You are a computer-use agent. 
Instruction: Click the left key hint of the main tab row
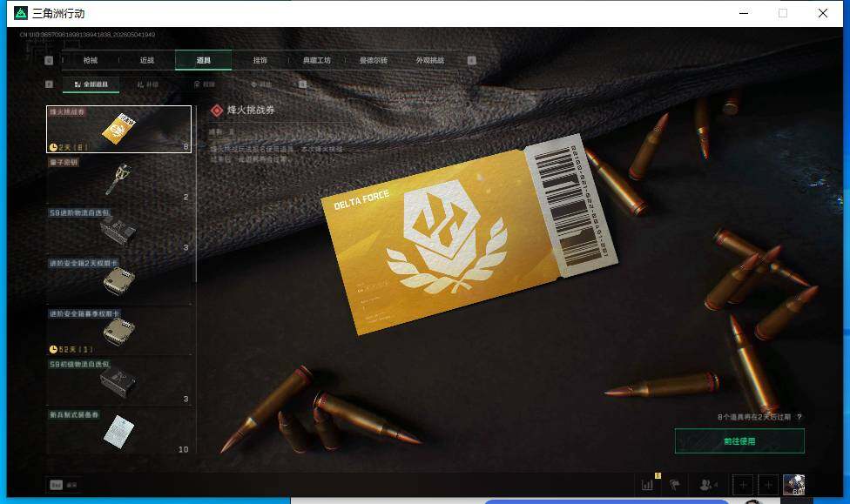[x=49, y=60]
